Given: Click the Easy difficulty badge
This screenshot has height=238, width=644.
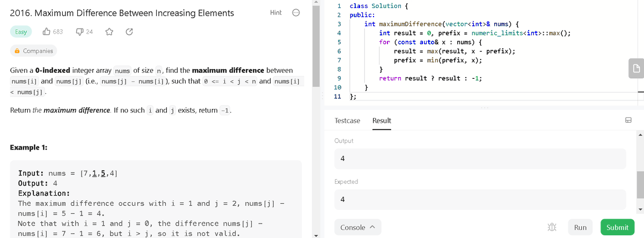Looking at the screenshot, I should (x=21, y=32).
